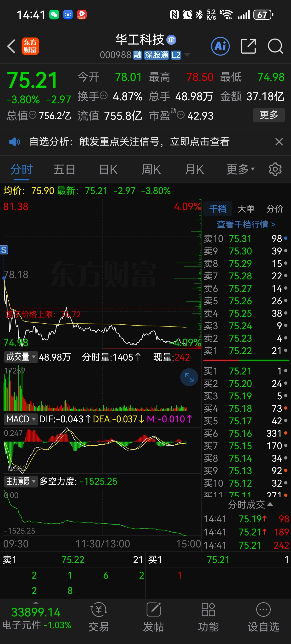Switch to 五日 chart tab
Viewport: 291px width, 644px height.
64,169
